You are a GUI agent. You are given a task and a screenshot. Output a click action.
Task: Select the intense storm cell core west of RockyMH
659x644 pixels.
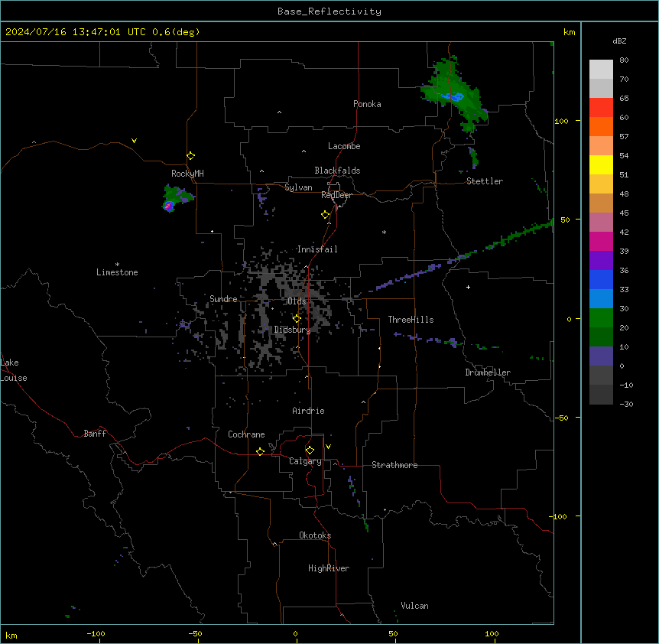click(x=168, y=206)
